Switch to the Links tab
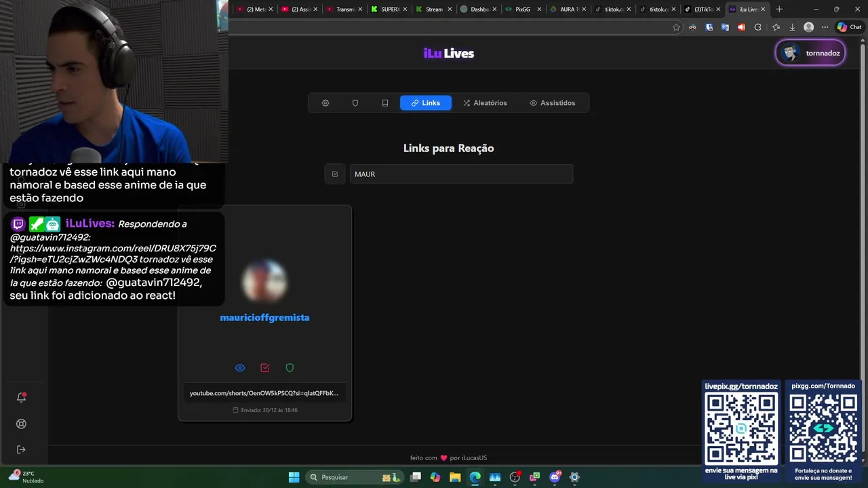The width and height of the screenshot is (868, 488). tap(426, 103)
